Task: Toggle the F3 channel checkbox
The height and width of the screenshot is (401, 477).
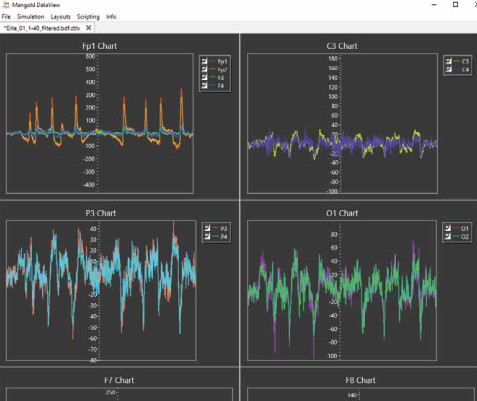Action: 205,77
